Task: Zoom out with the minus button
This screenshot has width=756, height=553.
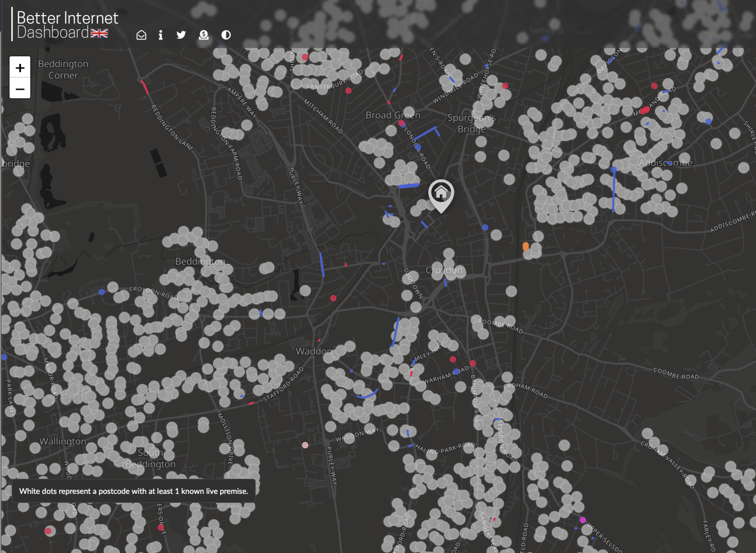Action: pyautogui.click(x=20, y=88)
